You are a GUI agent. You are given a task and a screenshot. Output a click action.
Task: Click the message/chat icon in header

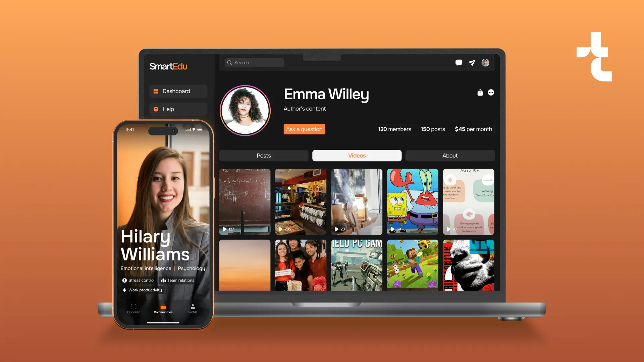(x=459, y=63)
